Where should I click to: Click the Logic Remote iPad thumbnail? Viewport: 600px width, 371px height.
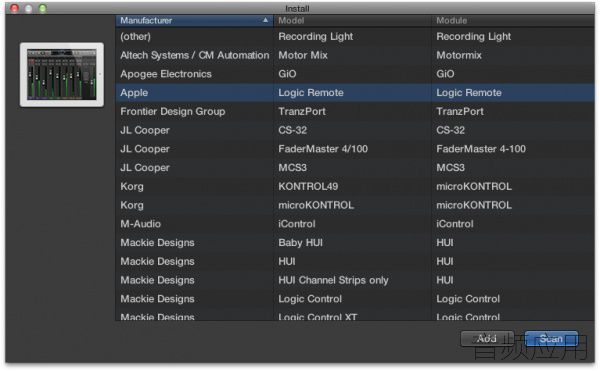(62, 75)
